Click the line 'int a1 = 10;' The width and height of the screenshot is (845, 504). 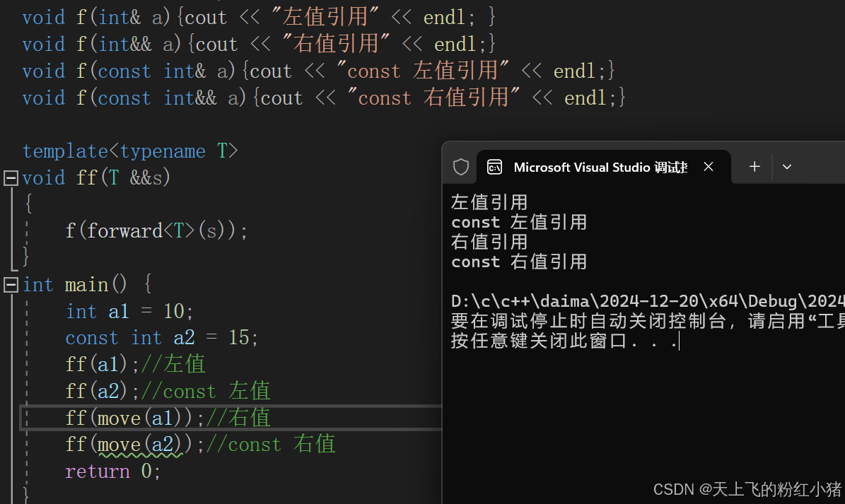point(129,312)
